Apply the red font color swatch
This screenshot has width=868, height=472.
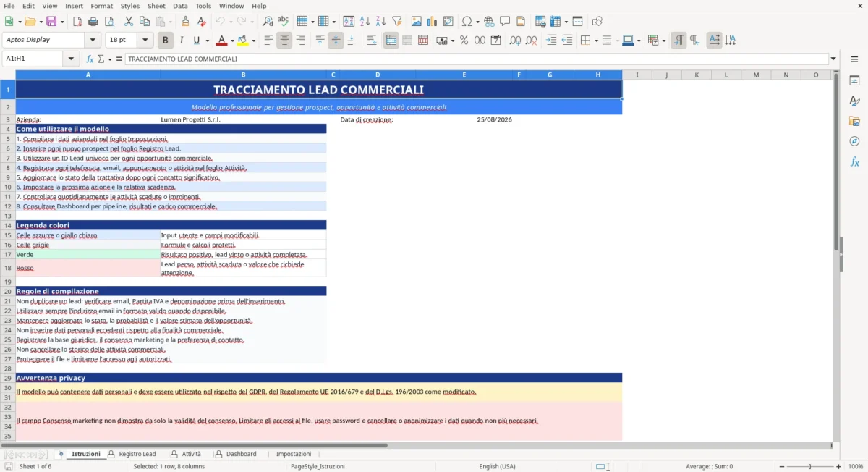221,41
